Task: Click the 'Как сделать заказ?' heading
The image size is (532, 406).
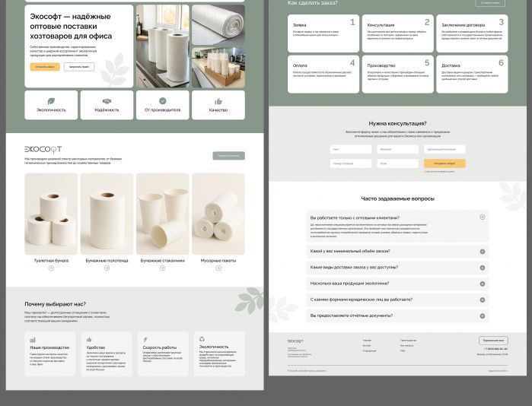Action: (x=313, y=3)
